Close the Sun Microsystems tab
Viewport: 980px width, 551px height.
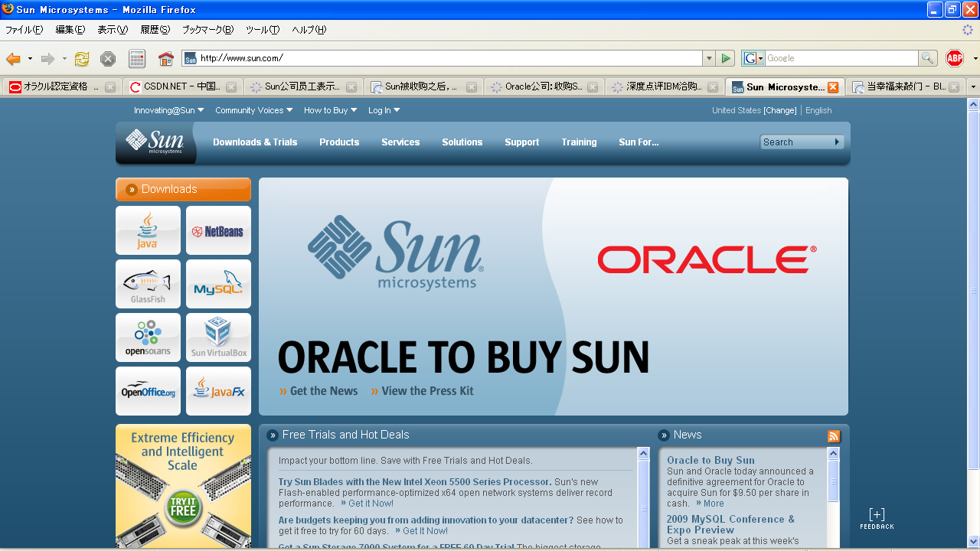coord(833,87)
